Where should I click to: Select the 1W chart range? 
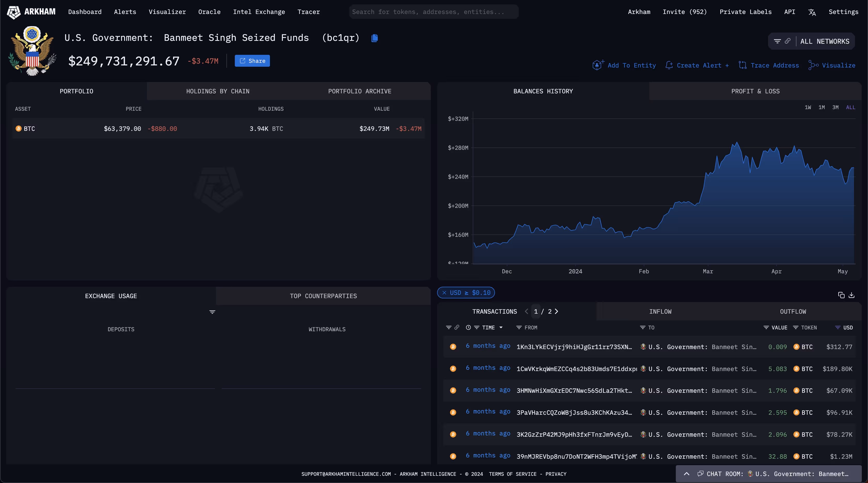(x=808, y=107)
